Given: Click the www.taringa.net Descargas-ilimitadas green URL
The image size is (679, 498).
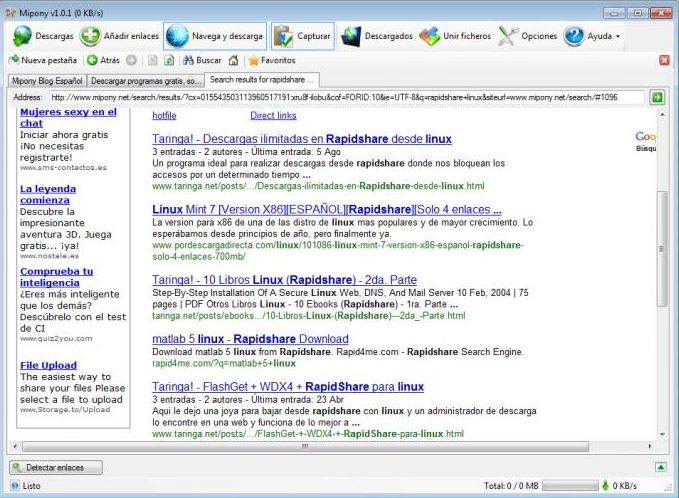Looking at the screenshot, I should (x=318, y=186).
